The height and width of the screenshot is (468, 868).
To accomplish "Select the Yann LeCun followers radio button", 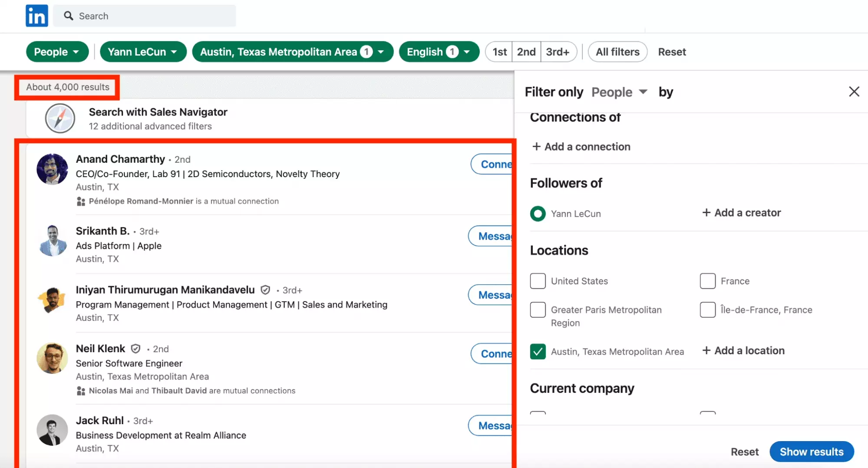I will (x=538, y=214).
